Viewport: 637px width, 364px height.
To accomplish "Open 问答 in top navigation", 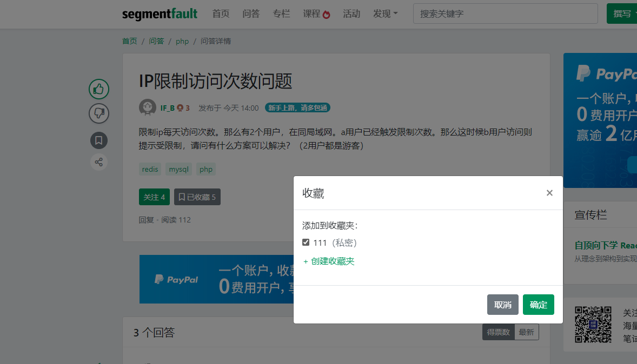I will [x=251, y=14].
